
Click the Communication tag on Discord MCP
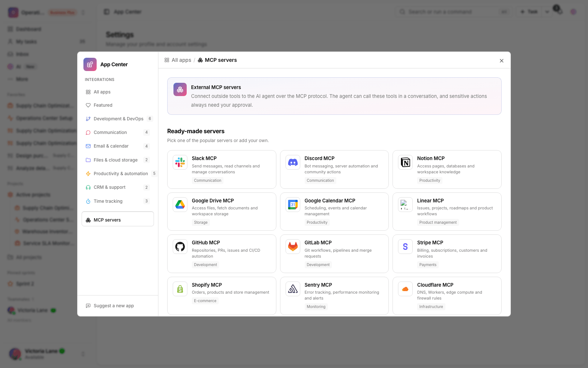tap(320, 180)
